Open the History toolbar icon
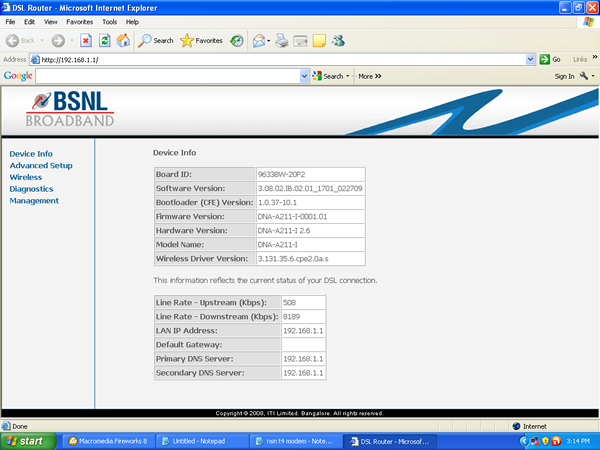 coord(236,41)
